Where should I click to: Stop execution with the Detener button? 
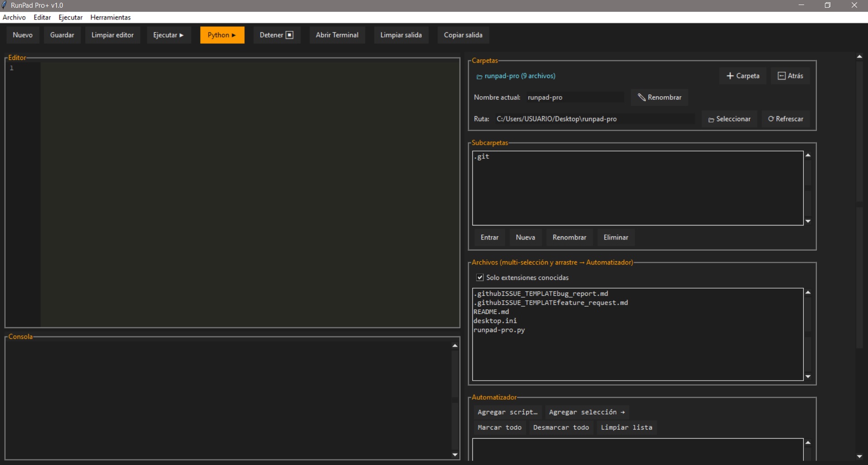[276, 35]
